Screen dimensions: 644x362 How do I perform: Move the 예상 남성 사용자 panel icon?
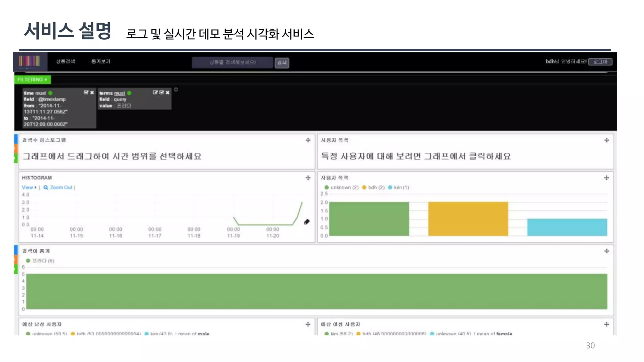click(308, 324)
